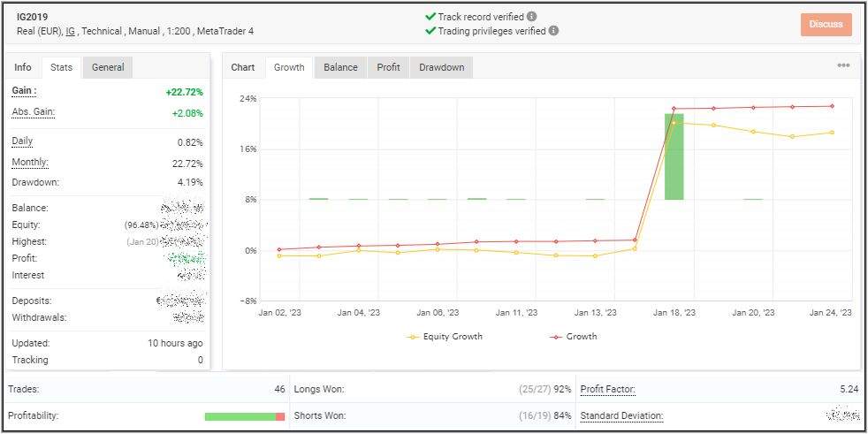
Task: Click the Discuss button
Action: (826, 25)
